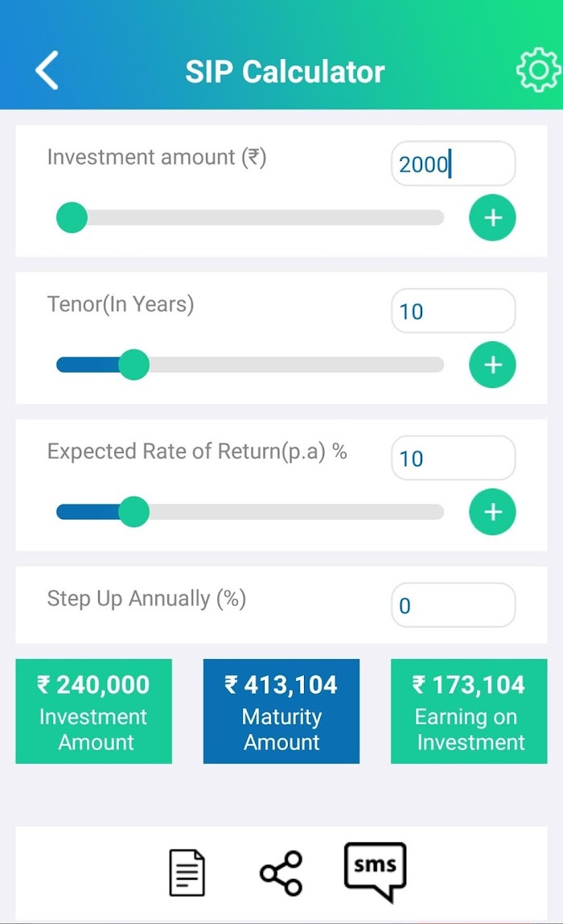Click the Expected Rate of Return slider knob

(134, 512)
